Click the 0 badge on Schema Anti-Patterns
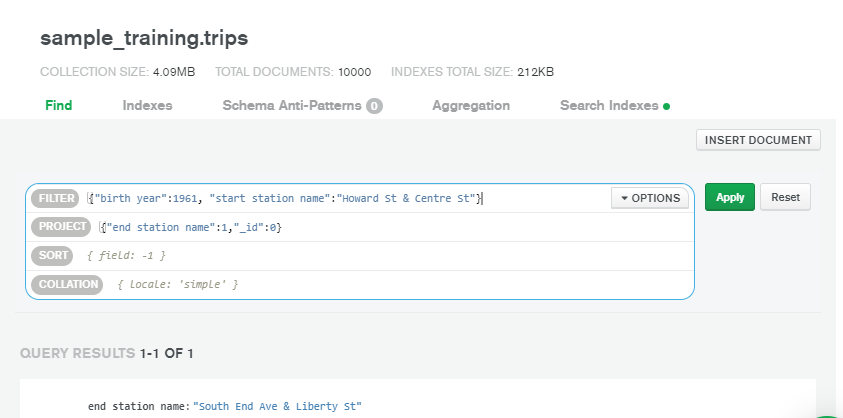 [x=374, y=106]
